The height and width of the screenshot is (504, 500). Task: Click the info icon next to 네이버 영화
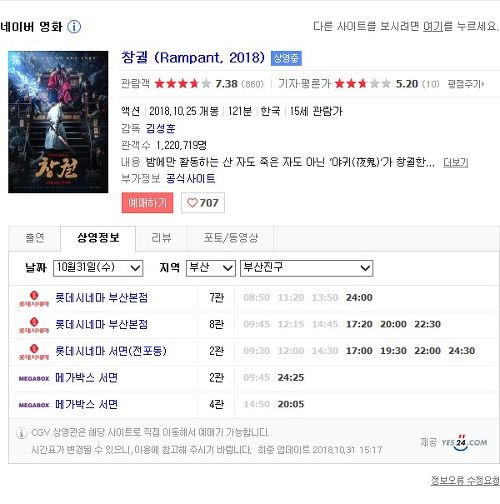74,27
